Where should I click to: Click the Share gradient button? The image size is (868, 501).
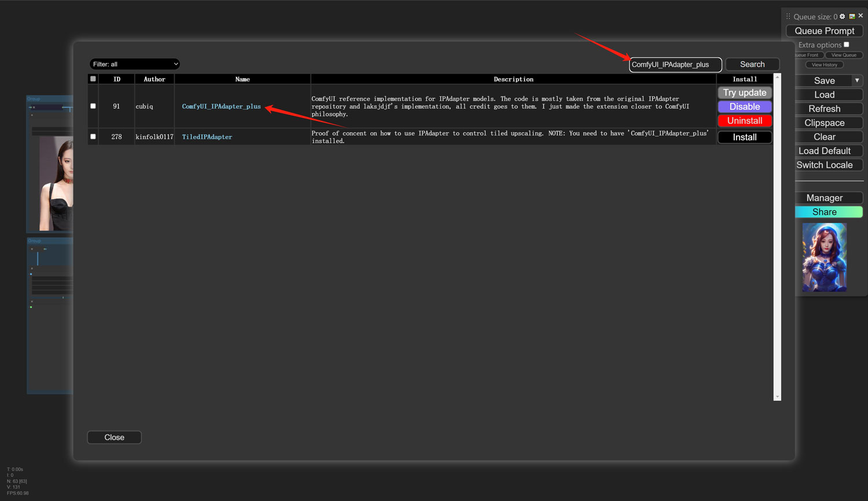tap(824, 212)
